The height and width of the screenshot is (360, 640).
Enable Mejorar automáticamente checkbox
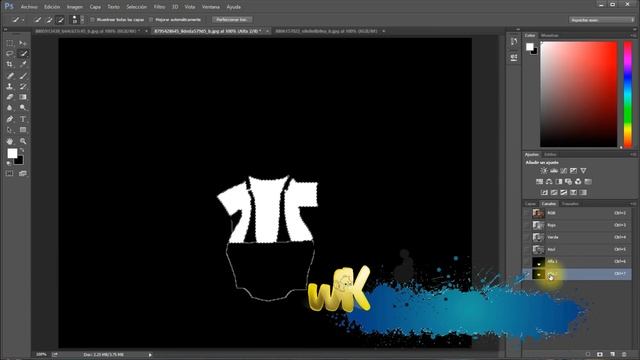click(x=151, y=20)
